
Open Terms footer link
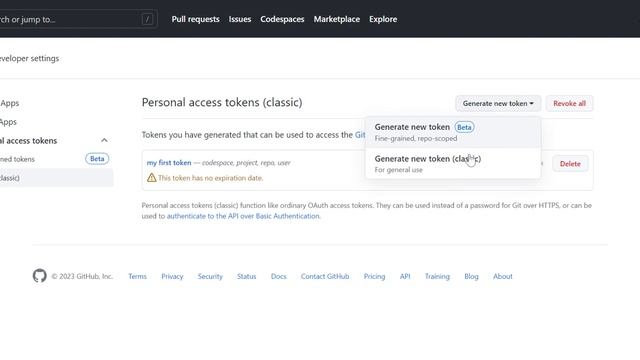click(137, 276)
